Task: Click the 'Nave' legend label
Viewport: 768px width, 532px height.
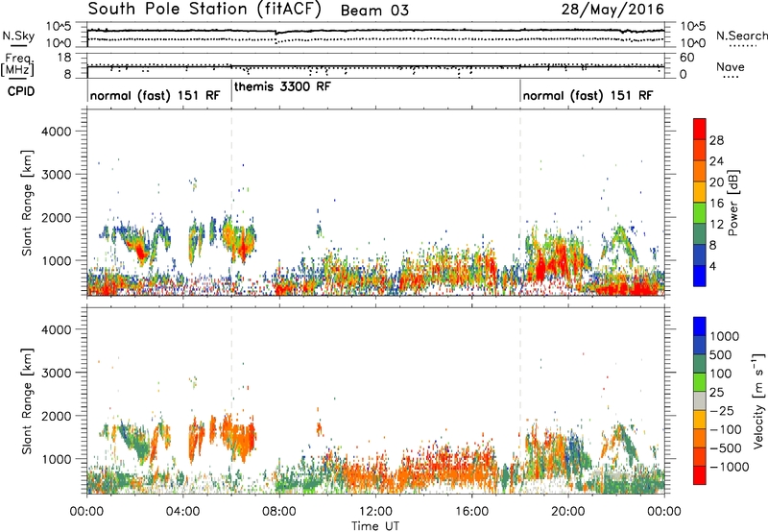Action: coord(731,67)
